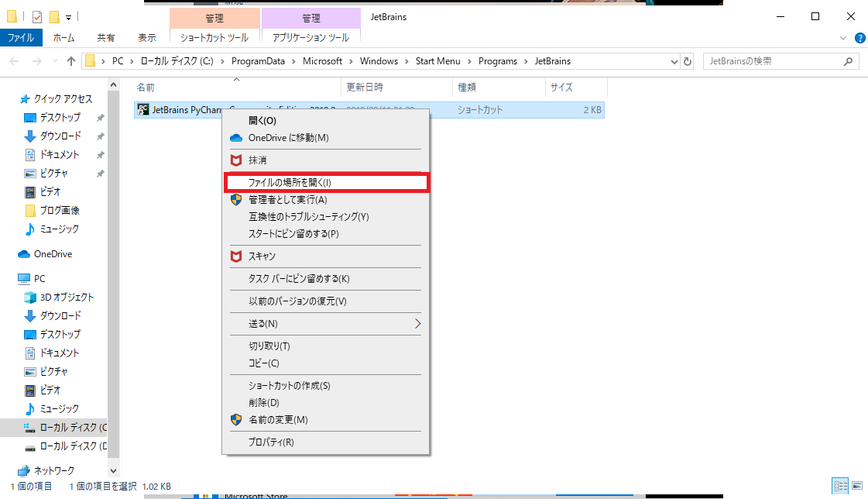Navigate to the parent folder with the up-arrow icon
The width and height of the screenshot is (868, 499).
70,60
